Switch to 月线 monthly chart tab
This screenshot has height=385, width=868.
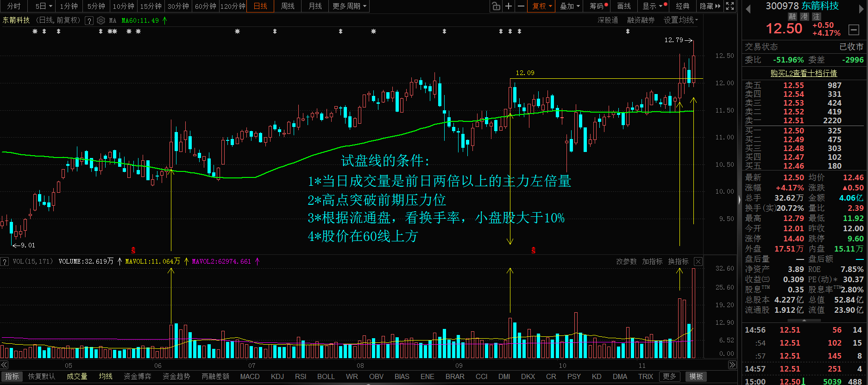(x=315, y=6)
